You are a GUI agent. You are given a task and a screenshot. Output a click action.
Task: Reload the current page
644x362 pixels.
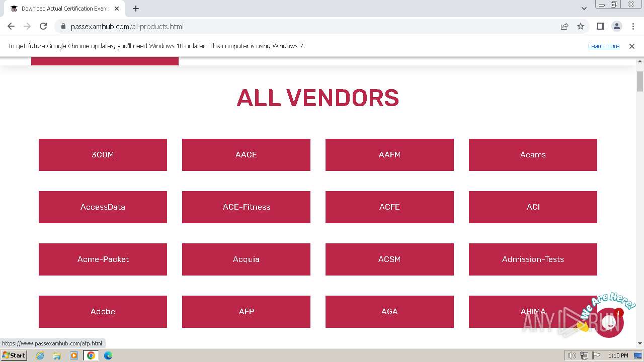pyautogui.click(x=43, y=26)
